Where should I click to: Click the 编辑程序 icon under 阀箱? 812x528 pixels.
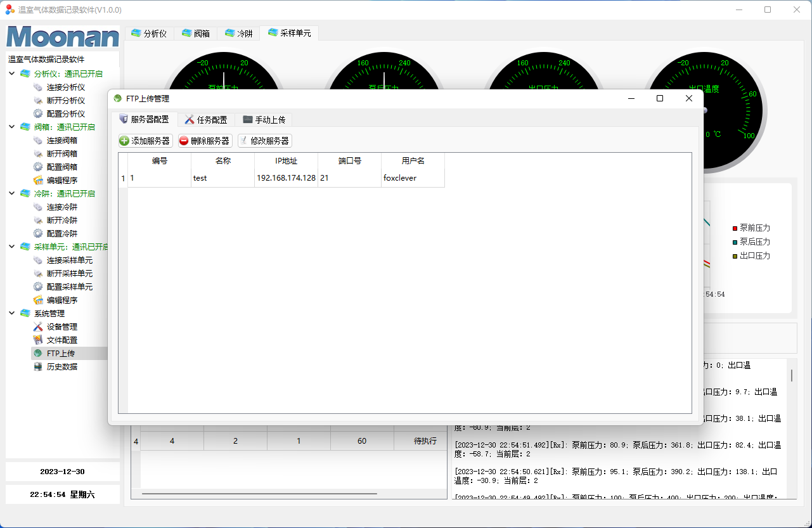[x=38, y=180]
